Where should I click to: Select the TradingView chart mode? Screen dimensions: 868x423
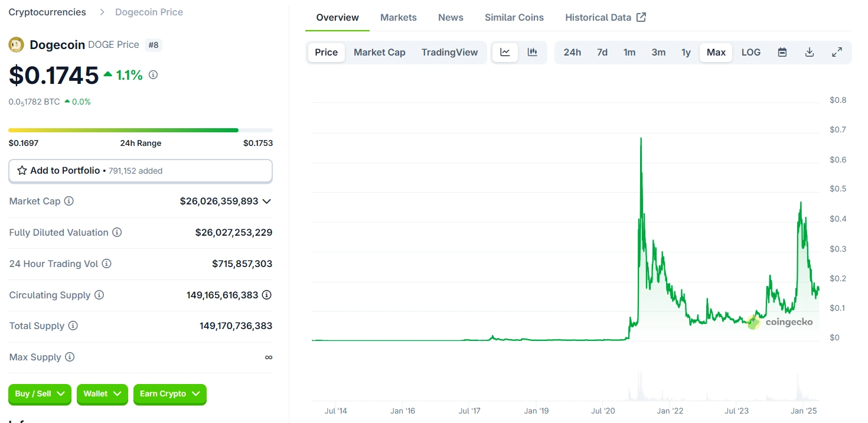[x=450, y=52]
